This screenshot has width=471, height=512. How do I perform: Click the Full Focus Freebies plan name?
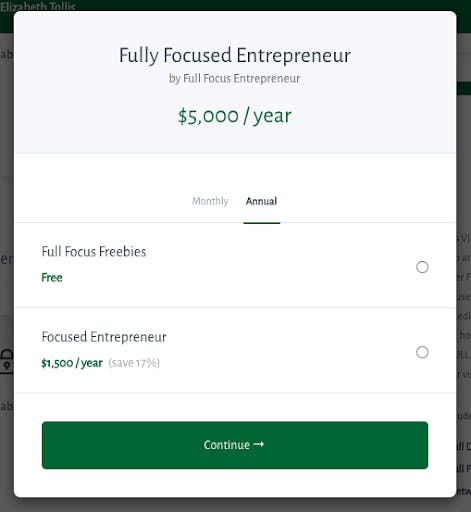(x=94, y=252)
